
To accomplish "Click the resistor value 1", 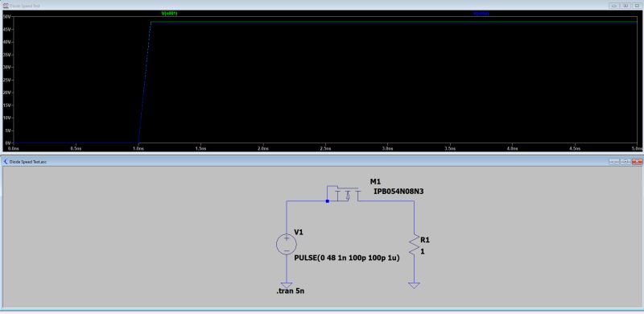I will 422,251.
